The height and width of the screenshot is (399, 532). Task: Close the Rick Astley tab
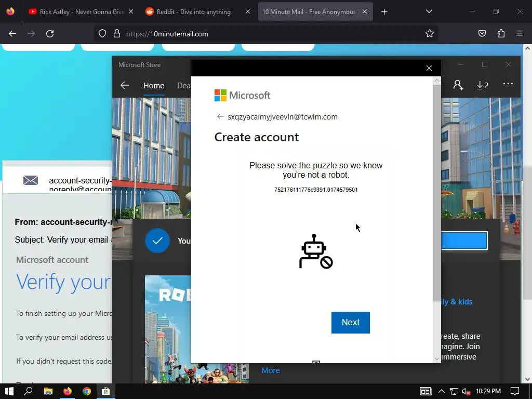pyautogui.click(x=131, y=11)
